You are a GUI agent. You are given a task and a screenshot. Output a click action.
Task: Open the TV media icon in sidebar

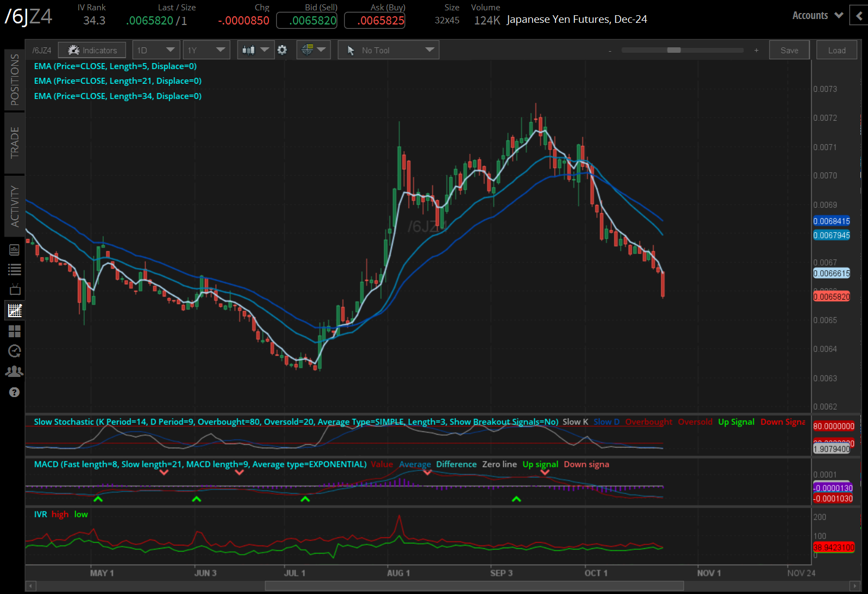point(15,289)
